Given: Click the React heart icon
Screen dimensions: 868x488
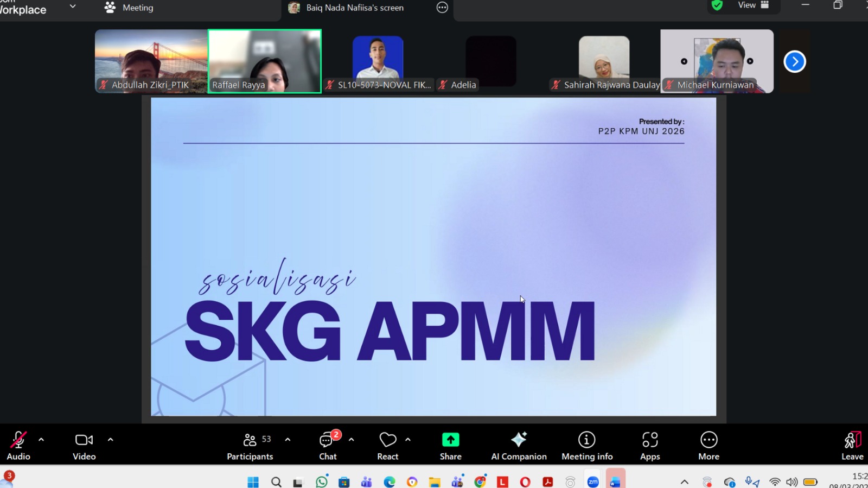Looking at the screenshot, I should click(x=387, y=445).
